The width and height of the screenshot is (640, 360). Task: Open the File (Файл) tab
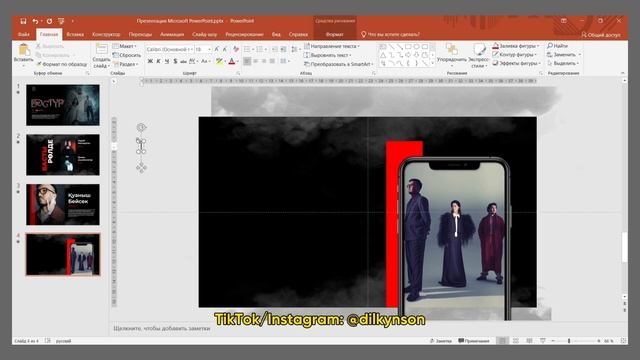click(x=24, y=34)
